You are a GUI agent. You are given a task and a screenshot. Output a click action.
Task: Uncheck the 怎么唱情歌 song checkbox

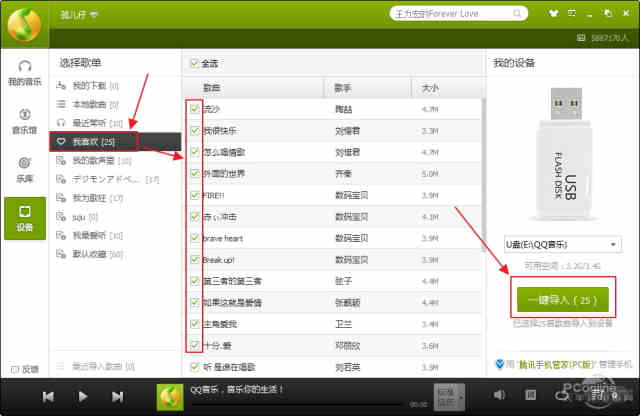click(x=195, y=152)
